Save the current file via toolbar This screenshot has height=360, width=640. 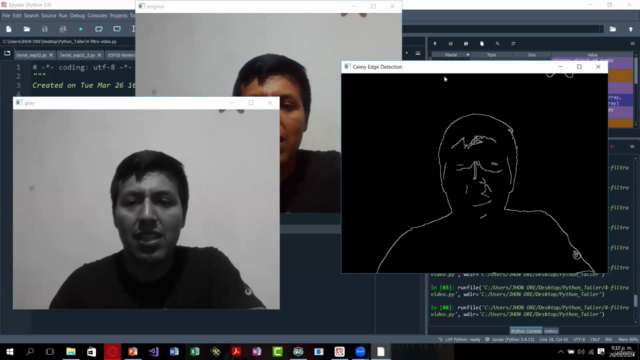[x=44, y=29]
